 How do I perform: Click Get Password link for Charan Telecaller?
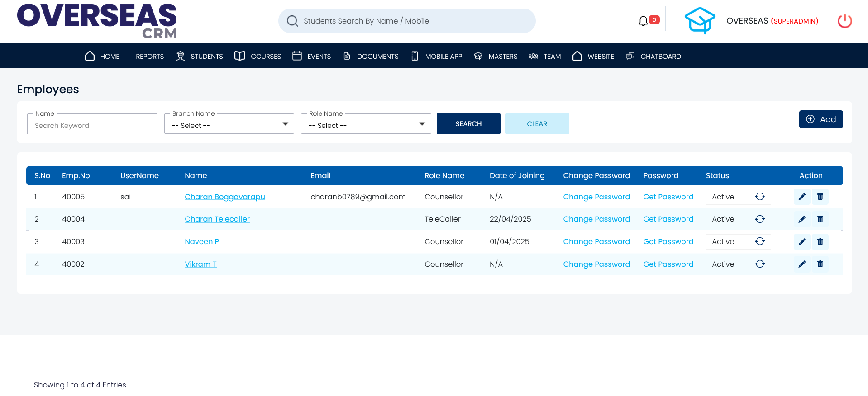[x=668, y=219]
